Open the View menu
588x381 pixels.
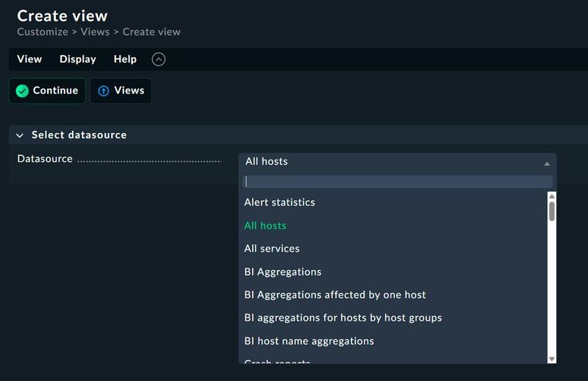29,60
